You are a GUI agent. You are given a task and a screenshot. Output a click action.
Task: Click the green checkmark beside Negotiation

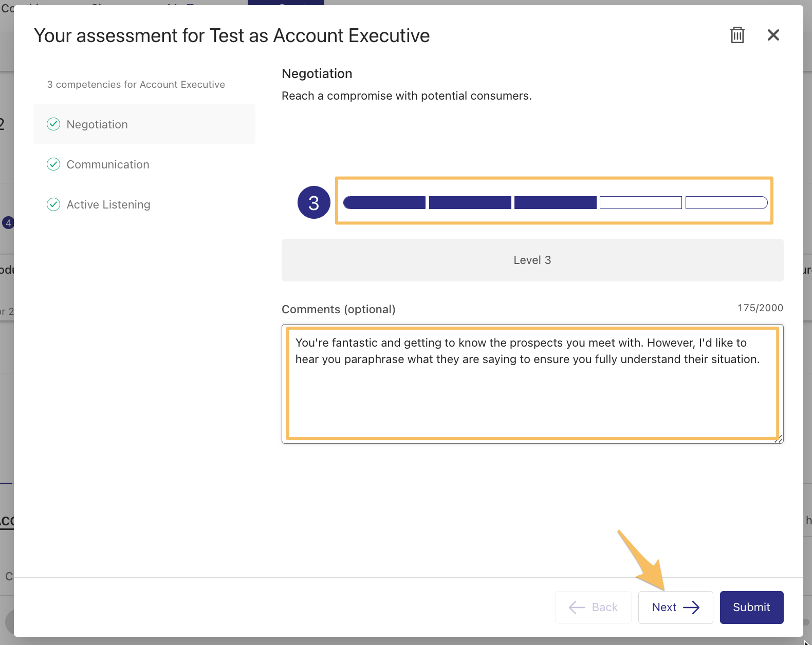[53, 124]
